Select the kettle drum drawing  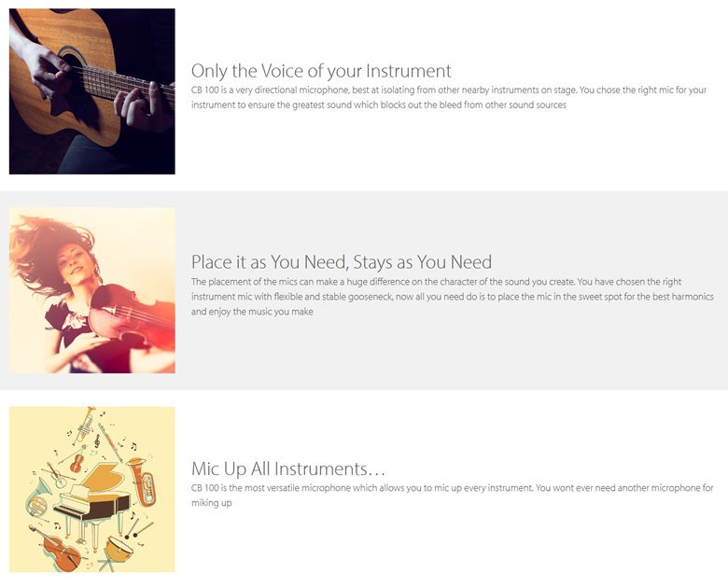(117, 553)
